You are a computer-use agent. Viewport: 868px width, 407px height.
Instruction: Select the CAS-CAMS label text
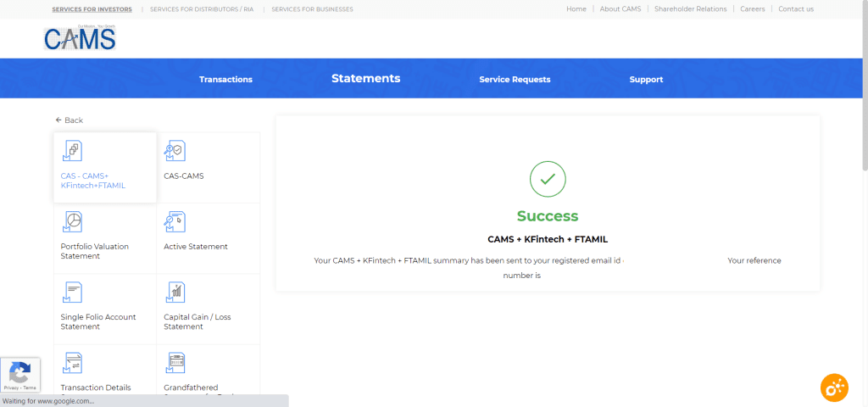coord(184,176)
